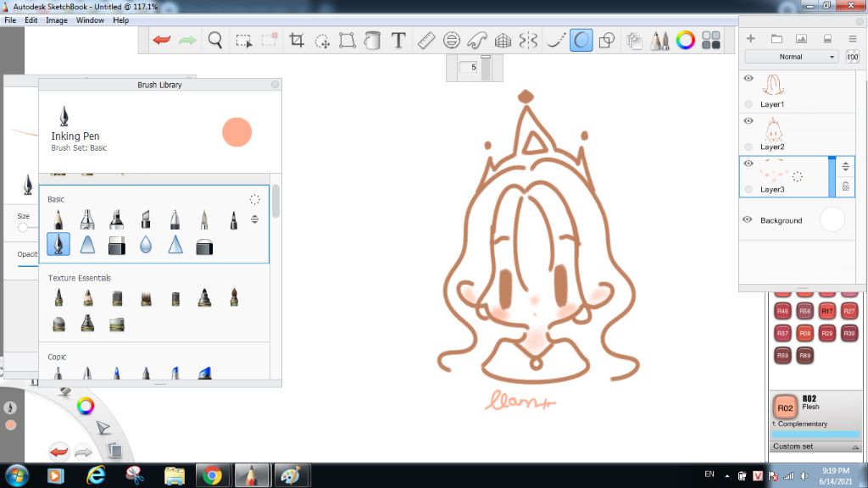Open the Draw Styles shapes tool

point(607,40)
